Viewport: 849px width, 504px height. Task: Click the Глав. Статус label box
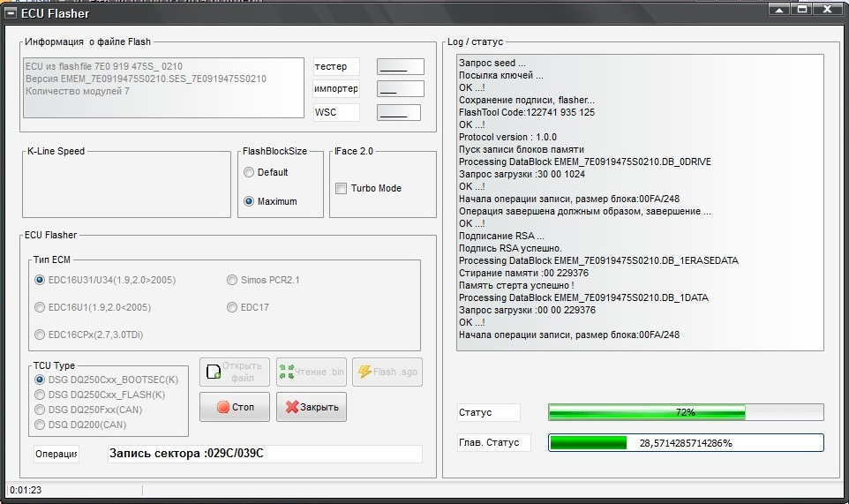point(494,443)
